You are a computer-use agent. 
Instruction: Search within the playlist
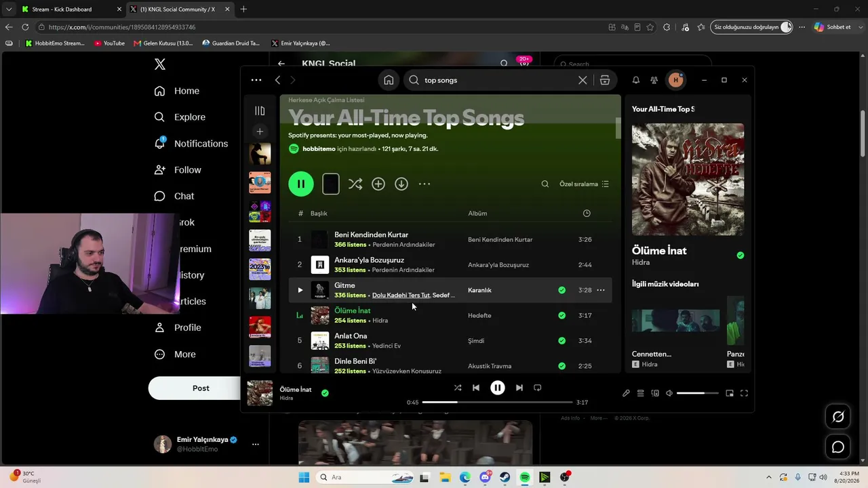(545, 184)
